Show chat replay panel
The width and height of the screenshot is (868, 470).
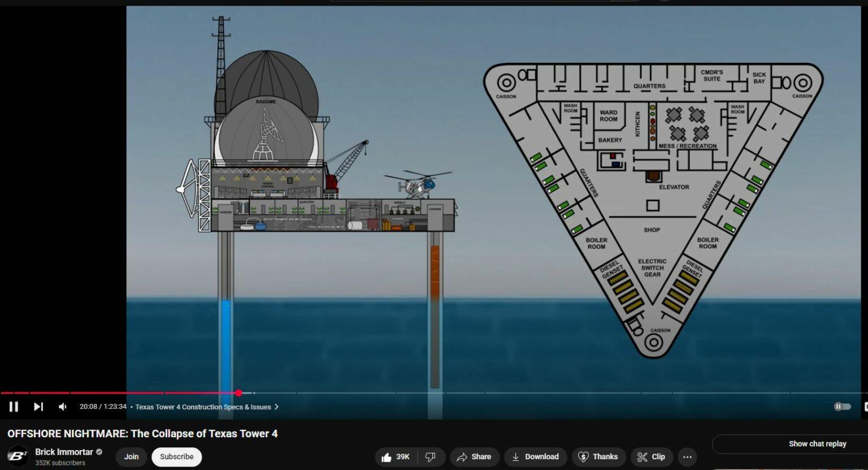pos(817,444)
